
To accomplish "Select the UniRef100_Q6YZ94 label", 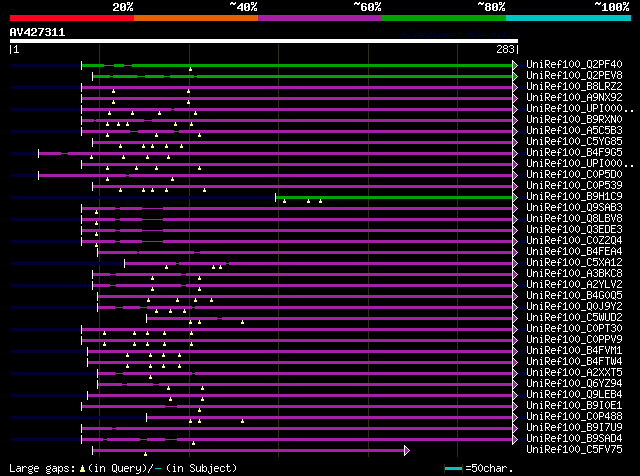I will tap(574, 384).
